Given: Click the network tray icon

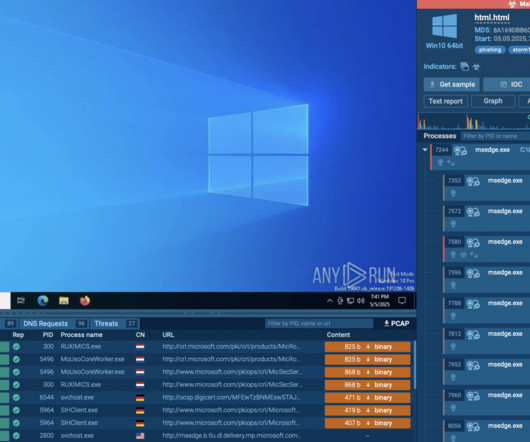Looking at the screenshot, I should pyautogui.click(x=351, y=301).
